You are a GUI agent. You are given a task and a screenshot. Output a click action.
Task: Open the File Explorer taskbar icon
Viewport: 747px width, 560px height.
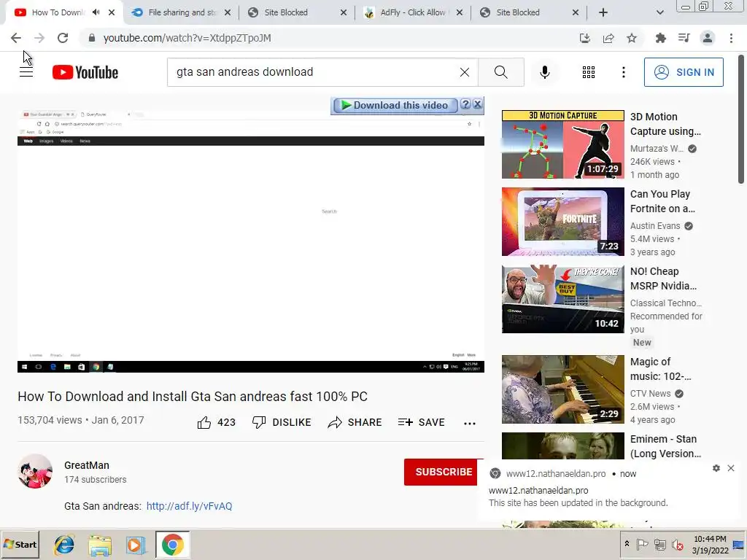(100, 545)
